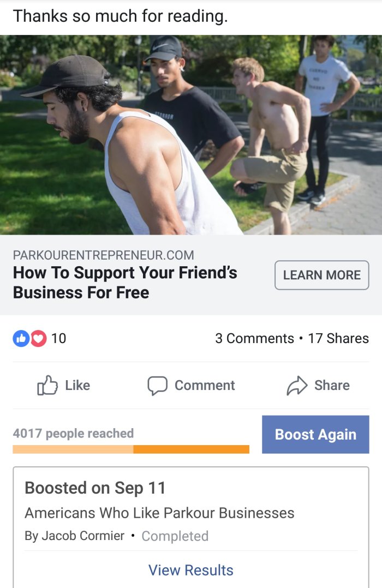Screen dimensions: 382x588
Task: Select the Comment label text
Action: pyautogui.click(x=205, y=385)
